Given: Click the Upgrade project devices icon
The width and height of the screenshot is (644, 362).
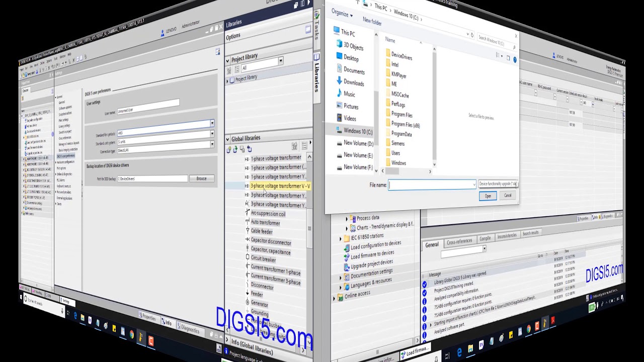Looking at the screenshot, I should point(346,266).
